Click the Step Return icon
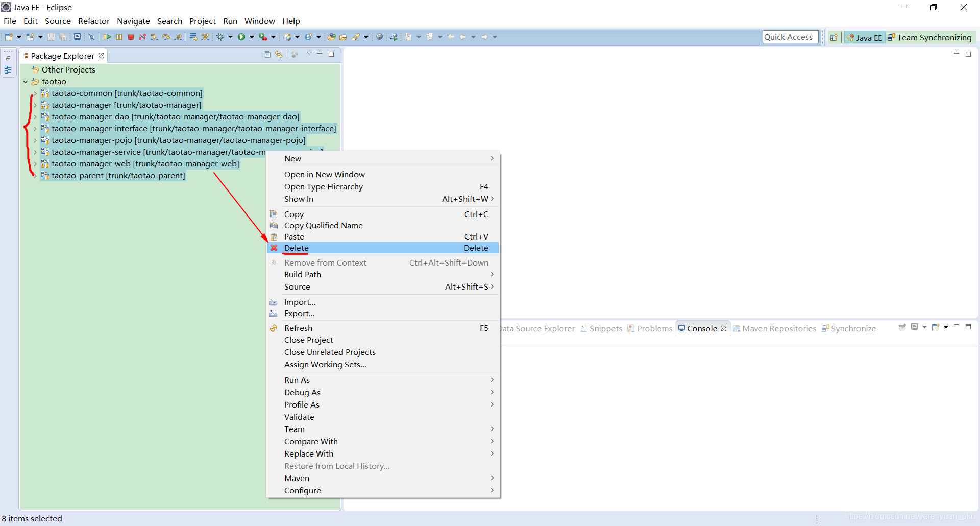Image resolution: width=980 pixels, height=526 pixels. (178, 37)
